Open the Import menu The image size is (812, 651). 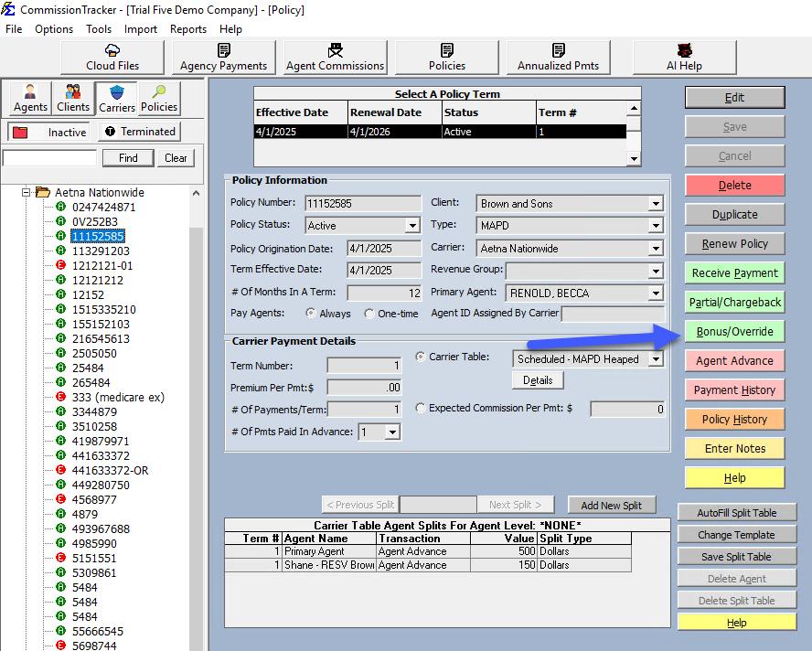(141, 29)
